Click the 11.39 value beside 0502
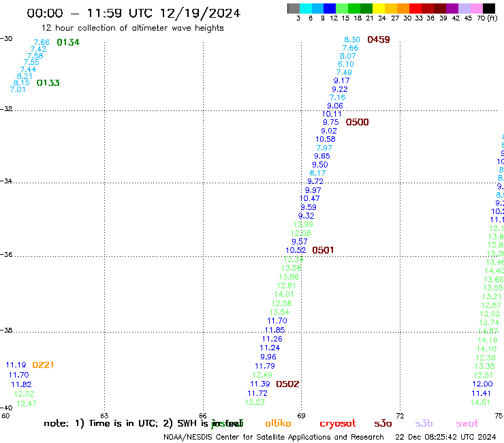The width and height of the screenshot is (504, 443). coord(260,384)
